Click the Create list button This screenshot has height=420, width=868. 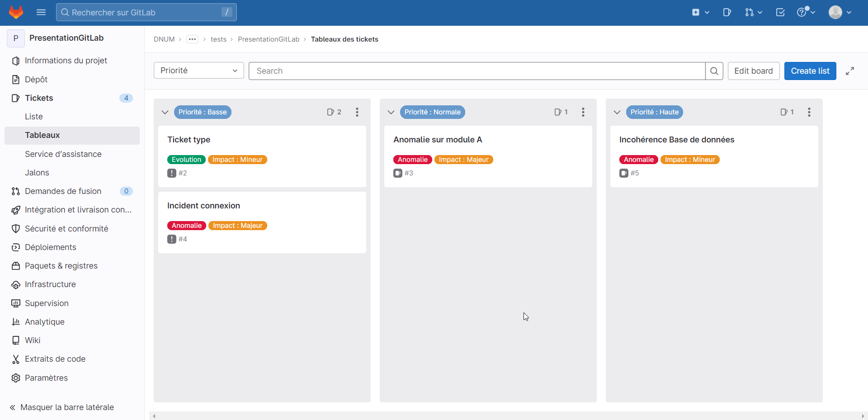point(810,71)
